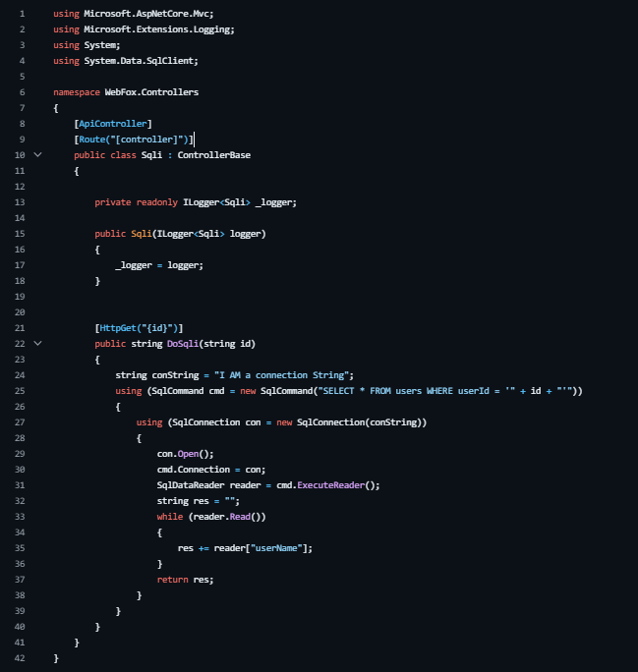Click the return res statement
Screen dimensions: 638x672
coord(185,580)
